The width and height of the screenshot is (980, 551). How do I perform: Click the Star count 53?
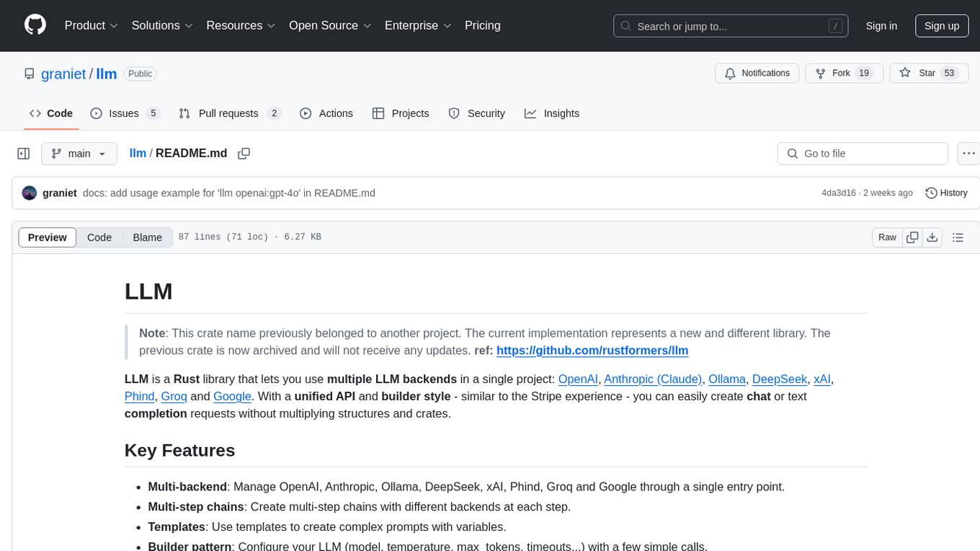tap(949, 73)
